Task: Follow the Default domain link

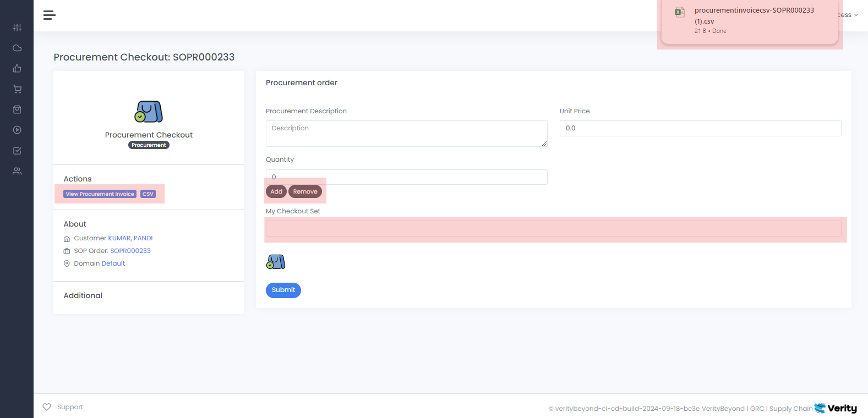Action: (x=114, y=263)
